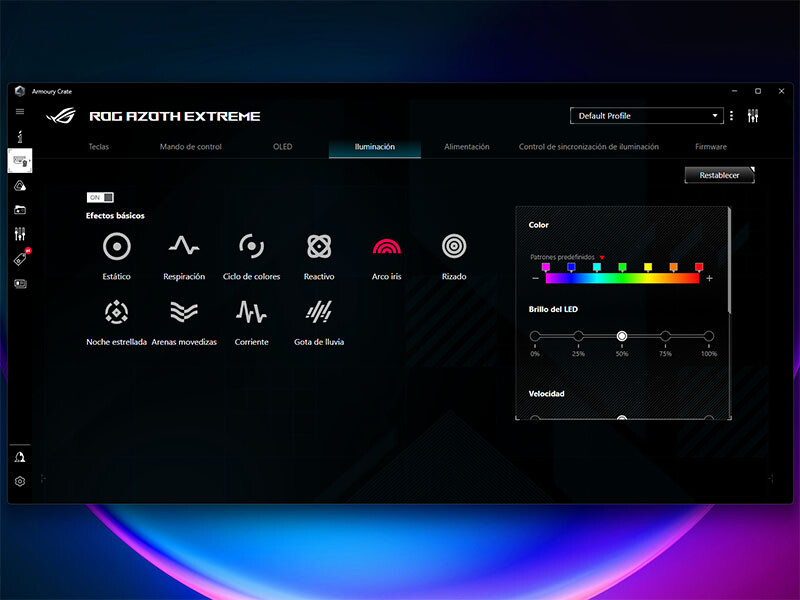Viewport: 800px width, 600px height.
Task: Select the cyan gradient color stop
Action: tap(597, 267)
